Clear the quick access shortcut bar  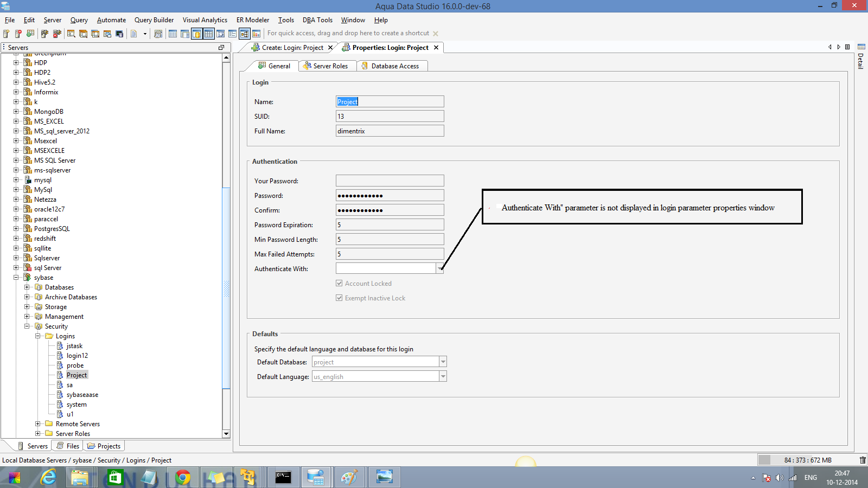tap(436, 34)
